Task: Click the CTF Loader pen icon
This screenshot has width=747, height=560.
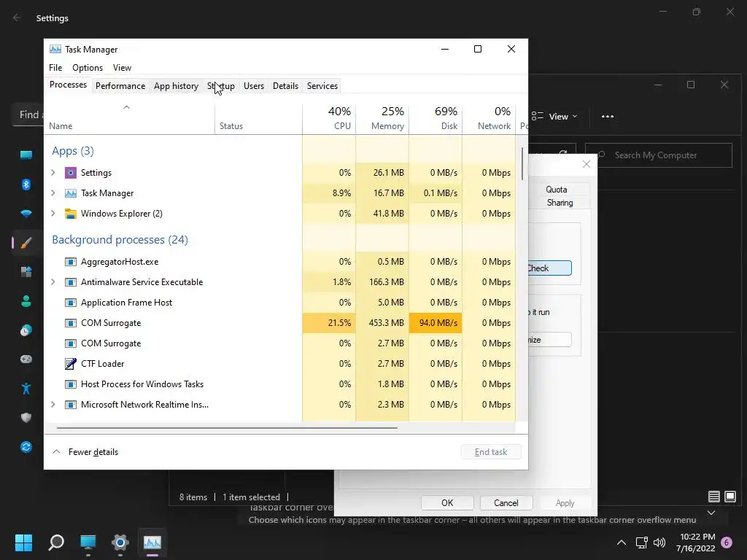Action: click(71, 364)
